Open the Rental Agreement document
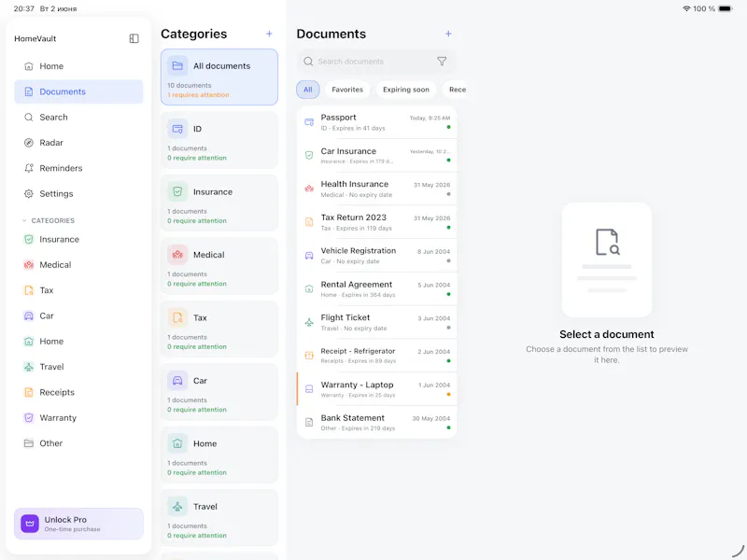Screen dimensions: 747x560 377,289
